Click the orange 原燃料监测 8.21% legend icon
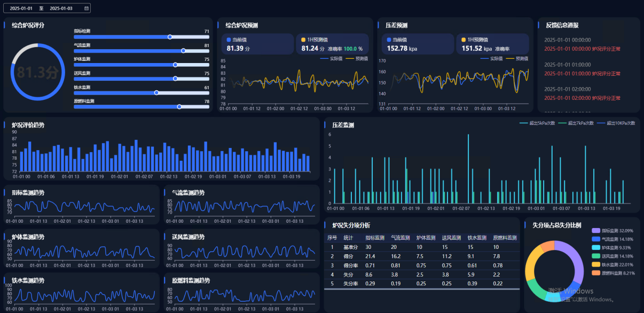 point(595,273)
